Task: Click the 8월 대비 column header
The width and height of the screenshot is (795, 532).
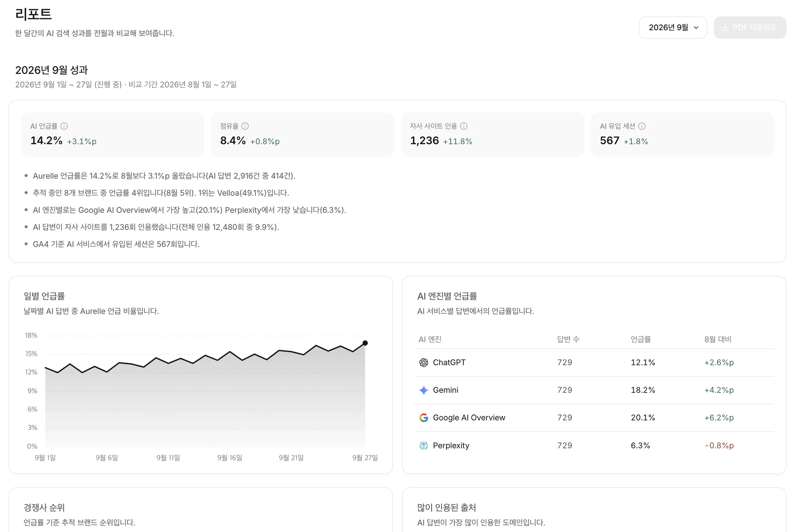Action: tap(717, 339)
